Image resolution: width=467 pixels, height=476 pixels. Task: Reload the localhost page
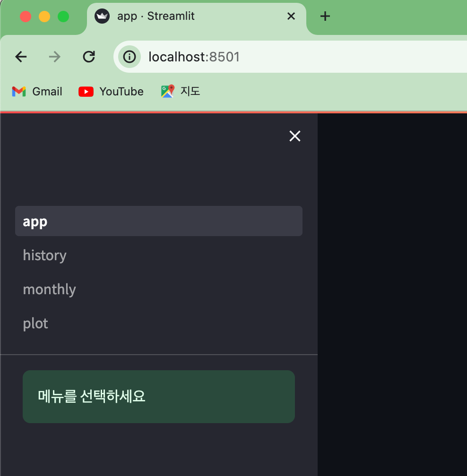(89, 57)
